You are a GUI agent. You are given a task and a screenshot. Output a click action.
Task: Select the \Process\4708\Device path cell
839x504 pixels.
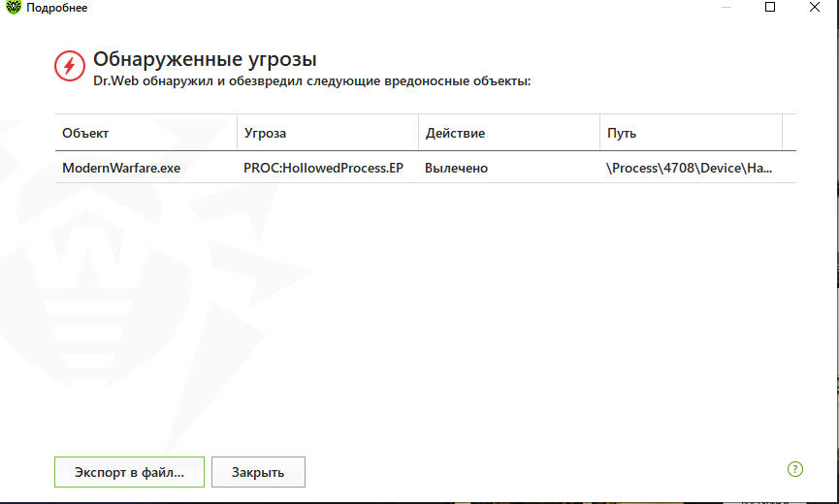[690, 168]
